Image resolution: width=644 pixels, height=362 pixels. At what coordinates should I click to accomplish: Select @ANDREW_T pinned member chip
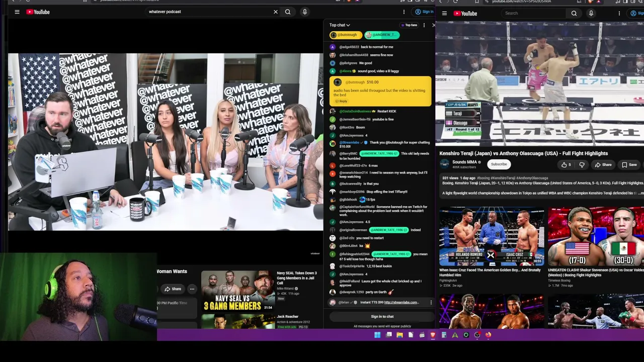[x=382, y=35]
